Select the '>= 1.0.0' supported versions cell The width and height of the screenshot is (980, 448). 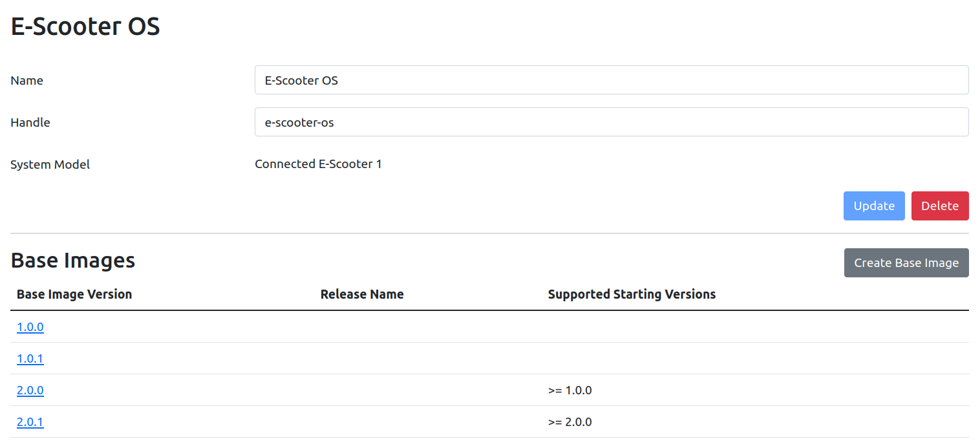tap(570, 390)
